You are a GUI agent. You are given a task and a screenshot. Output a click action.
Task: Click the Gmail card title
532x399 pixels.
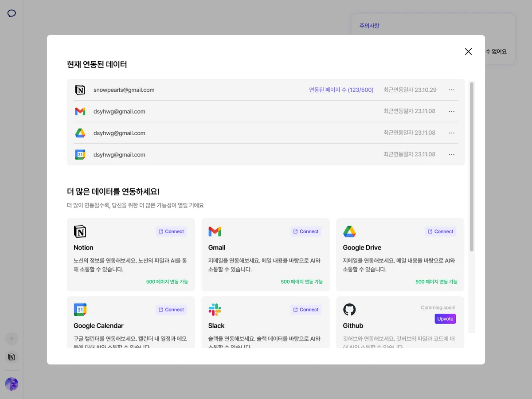pyautogui.click(x=217, y=247)
